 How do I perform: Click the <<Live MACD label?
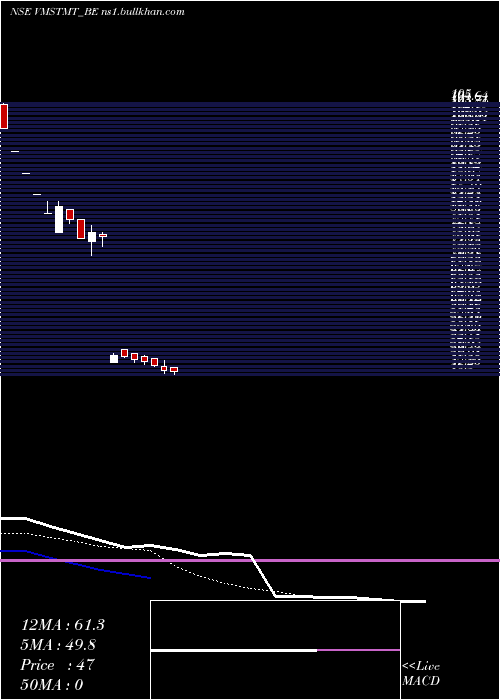tap(421, 674)
